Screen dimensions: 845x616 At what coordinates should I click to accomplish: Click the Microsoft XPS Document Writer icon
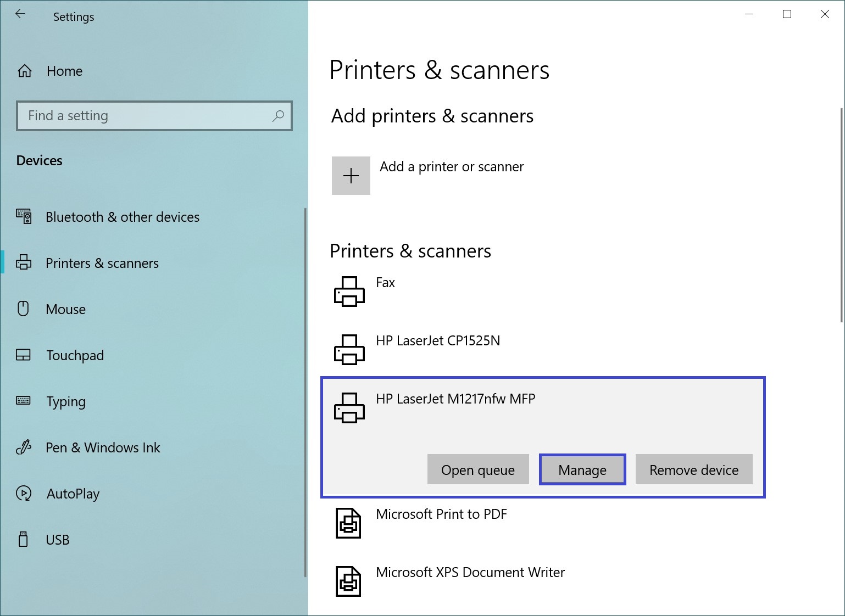(x=348, y=581)
